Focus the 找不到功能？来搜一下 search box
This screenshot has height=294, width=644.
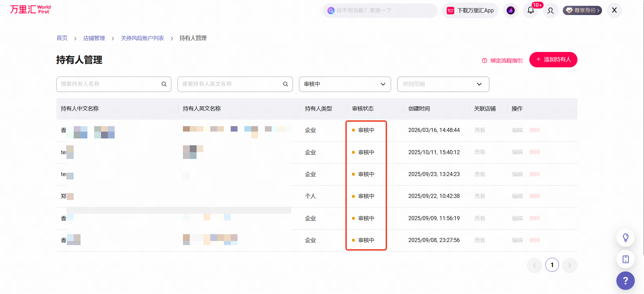pos(380,11)
